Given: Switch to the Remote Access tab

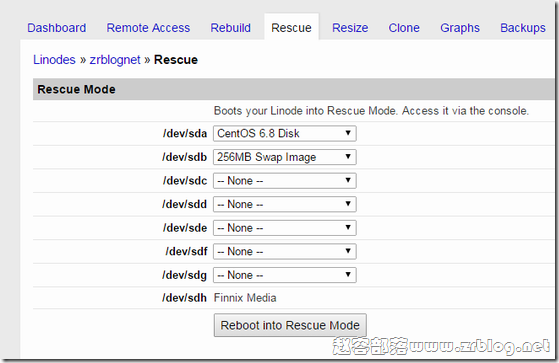Looking at the screenshot, I should (x=148, y=28).
